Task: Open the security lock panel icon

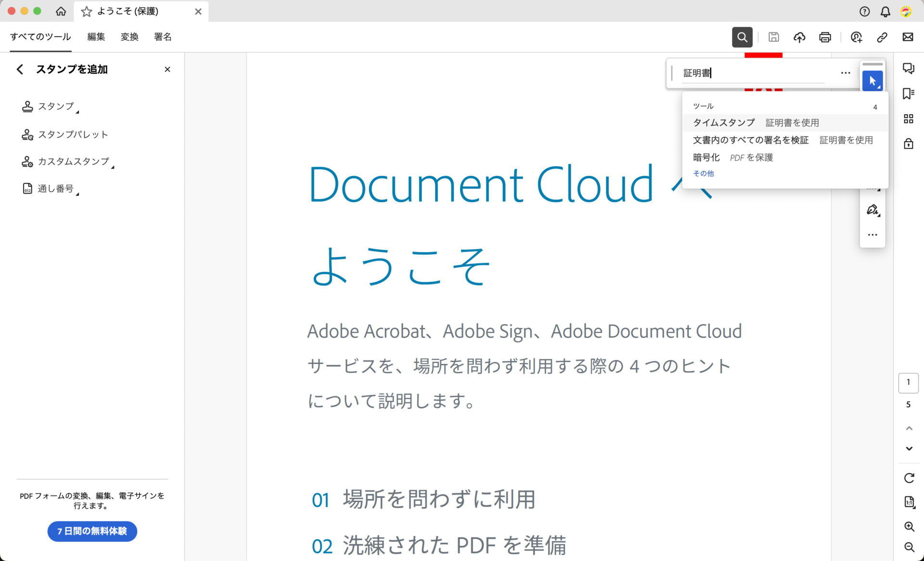Action: coord(908,144)
